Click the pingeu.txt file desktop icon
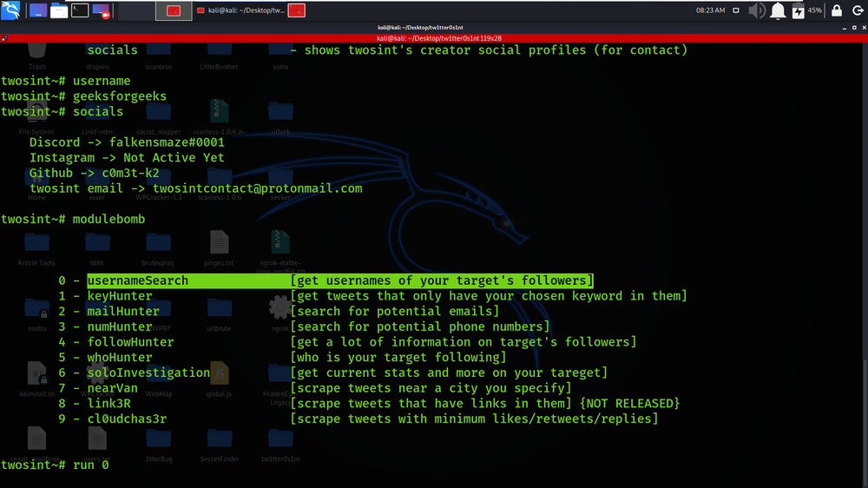This screenshot has width=868, height=488. tap(220, 248)
